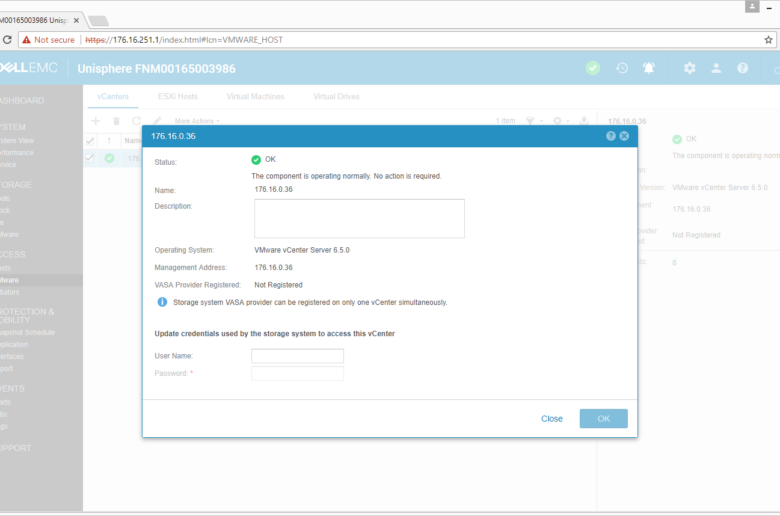The height and width of the screenshot is (516, 780).
Task: Open Initiators in sidebar
Action: coord(10,292)
